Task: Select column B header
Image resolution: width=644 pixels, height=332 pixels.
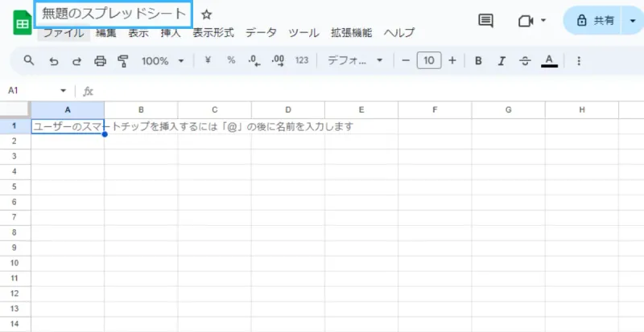Action: click(x=141, y=110)
